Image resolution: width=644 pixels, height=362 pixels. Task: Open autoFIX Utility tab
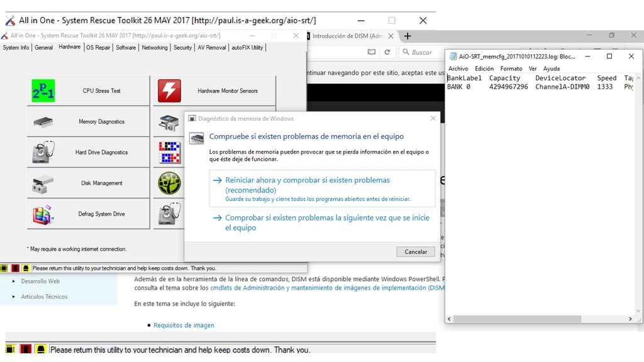tap(247, 48)
